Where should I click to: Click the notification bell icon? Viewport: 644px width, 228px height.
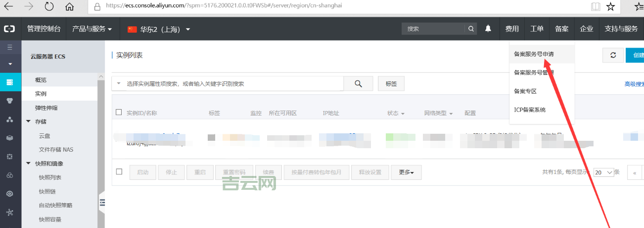(x=488, y=29)
